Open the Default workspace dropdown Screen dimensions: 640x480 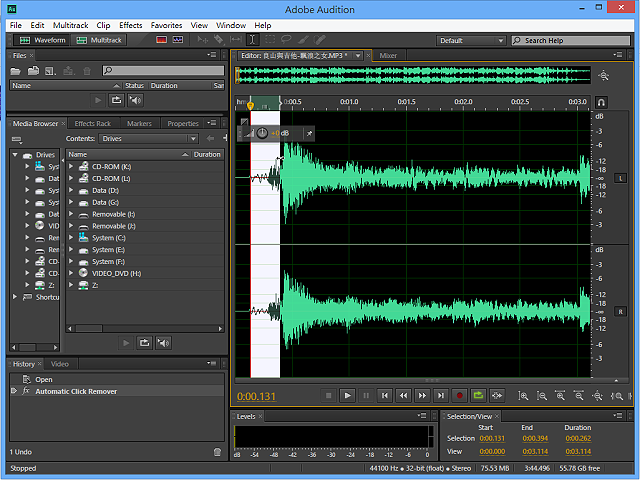(471, 40)
